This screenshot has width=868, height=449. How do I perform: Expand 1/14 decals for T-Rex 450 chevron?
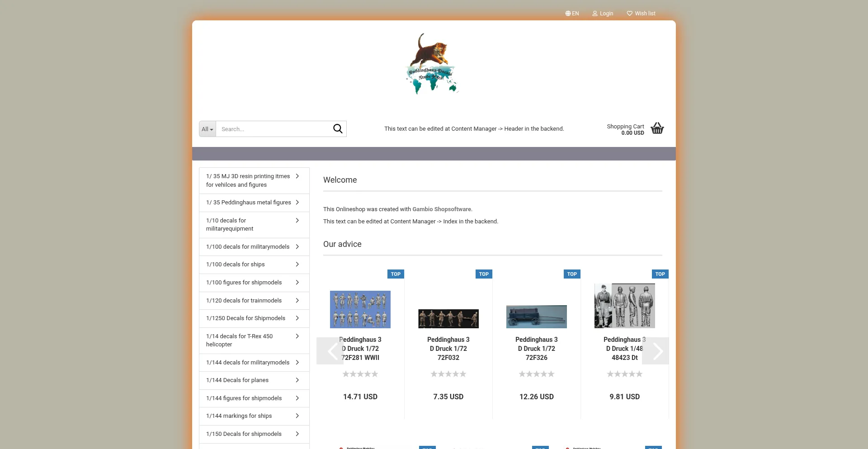point(297,336)
